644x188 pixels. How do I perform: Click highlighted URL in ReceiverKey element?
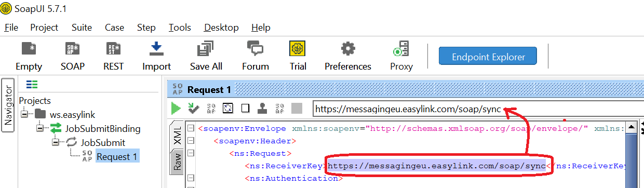437,166
